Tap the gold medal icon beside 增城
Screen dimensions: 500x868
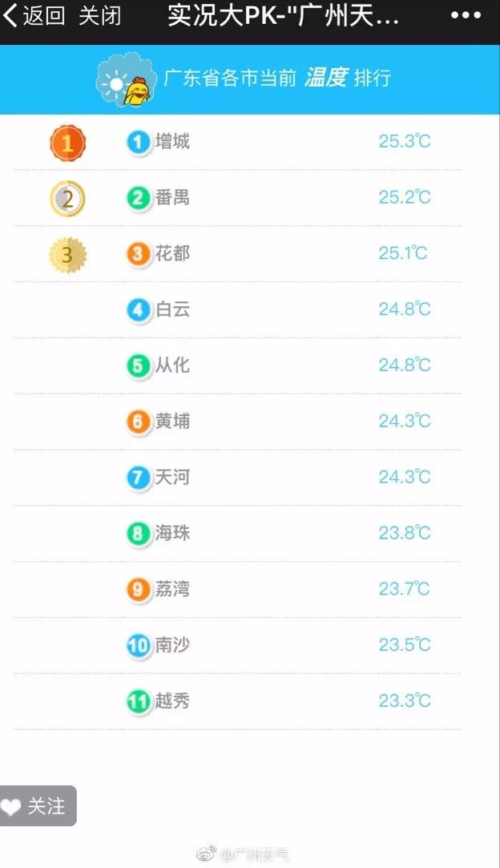coord(67,143)
